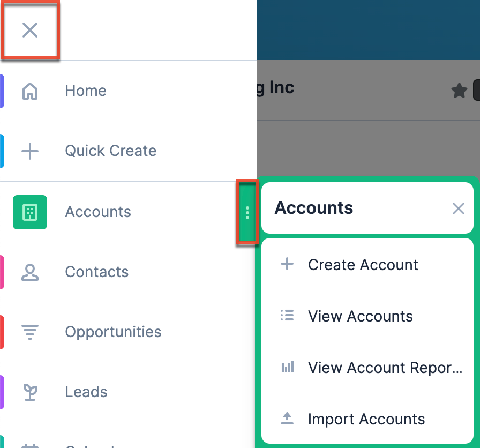Choose Import Accounts option

[366, 419]
